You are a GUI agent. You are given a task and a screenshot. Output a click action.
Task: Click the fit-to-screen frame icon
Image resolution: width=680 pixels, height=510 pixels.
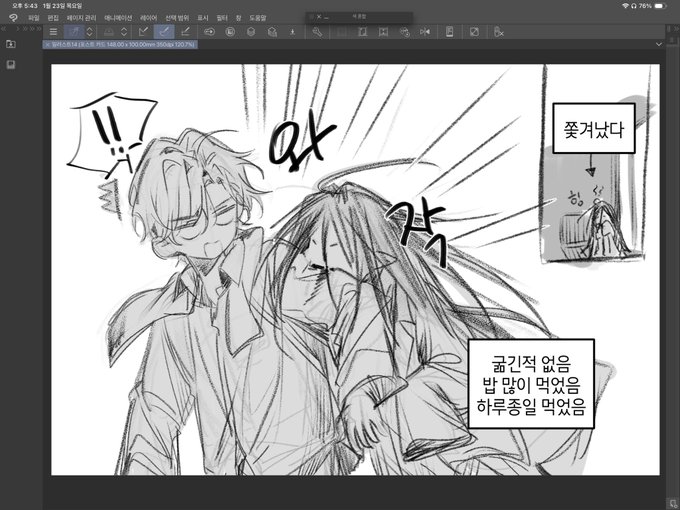pyautogui.click(x=383, y=32)
